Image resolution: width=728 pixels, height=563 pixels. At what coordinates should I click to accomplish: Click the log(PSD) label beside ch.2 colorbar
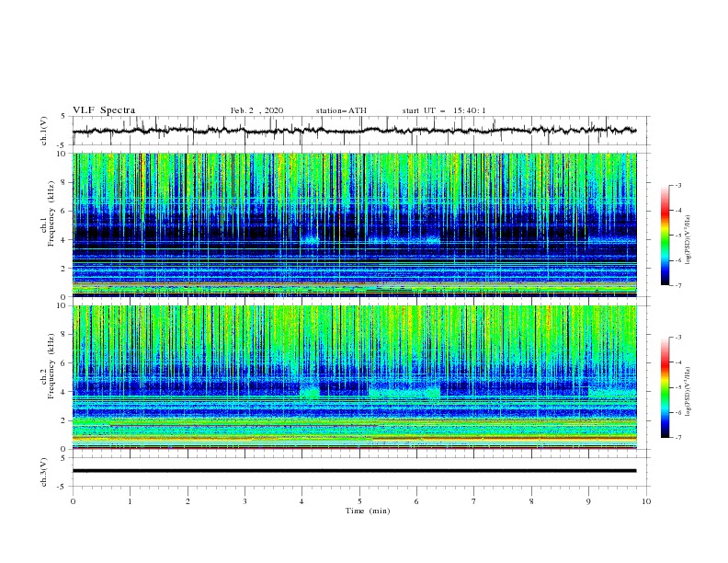pos(688,391)
